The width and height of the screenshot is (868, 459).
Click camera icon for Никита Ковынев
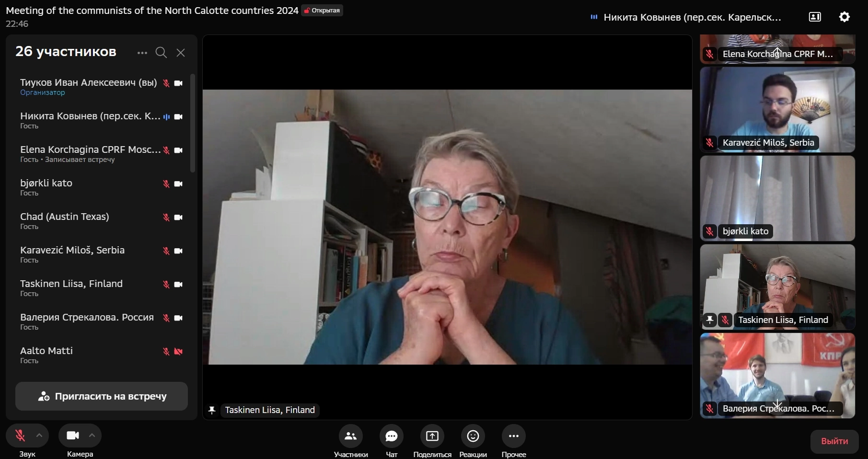point(178,117)
